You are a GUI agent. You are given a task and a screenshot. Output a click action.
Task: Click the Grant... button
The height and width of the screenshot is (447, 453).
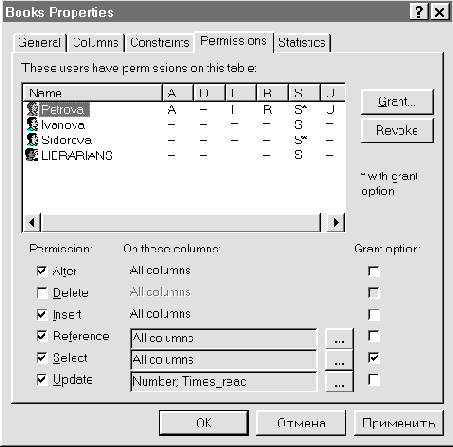pos(397,101)
